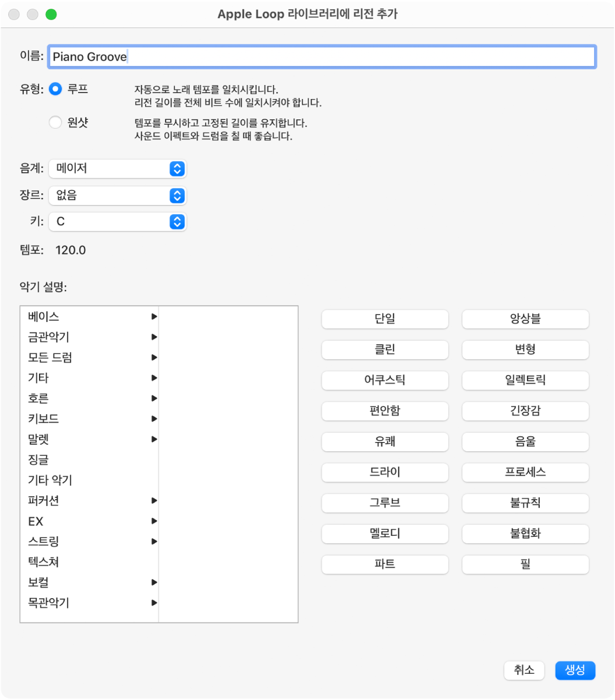Toggle the 파트 descriptor button
The width and height of the screenshot is (615, 700).
pos(385,564)
